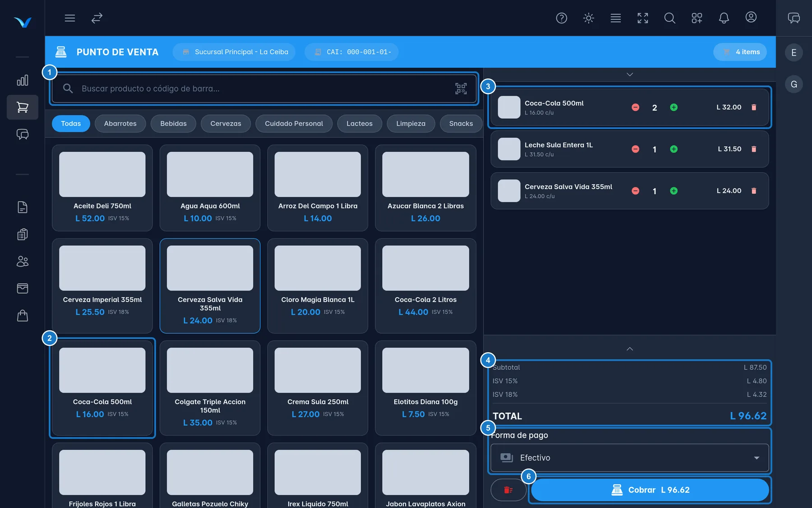Screen dimensions: 812x508
Task: Select Sucursal Principal - La Ceiba branch chip
Action: pyautogui.click(x=234, y=52)
